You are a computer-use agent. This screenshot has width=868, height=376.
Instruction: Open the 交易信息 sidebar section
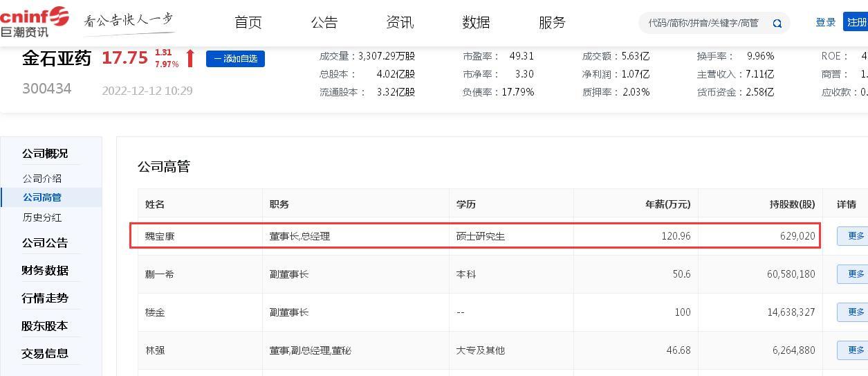point(45,354)
